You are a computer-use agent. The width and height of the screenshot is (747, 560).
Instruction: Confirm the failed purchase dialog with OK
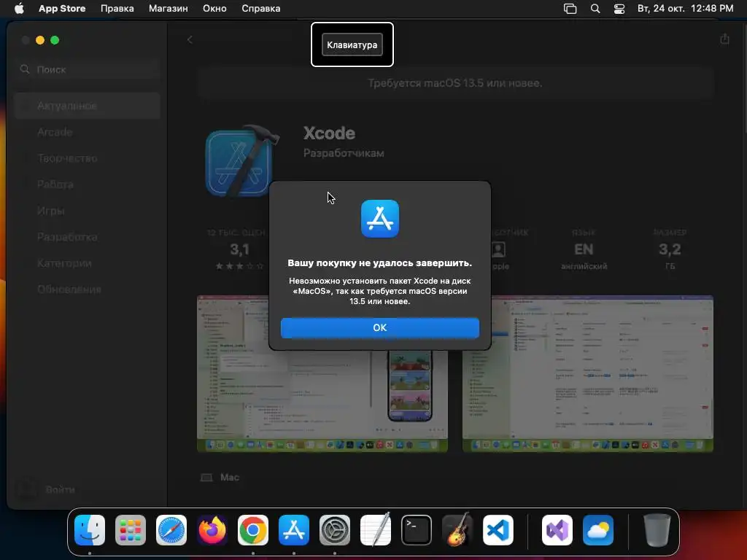[379, 327]
